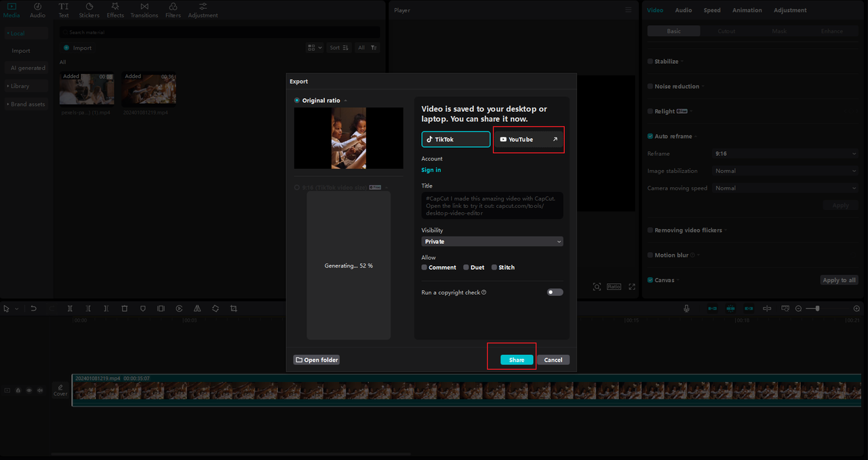Click the Open folder button

(x=317, y=360)
